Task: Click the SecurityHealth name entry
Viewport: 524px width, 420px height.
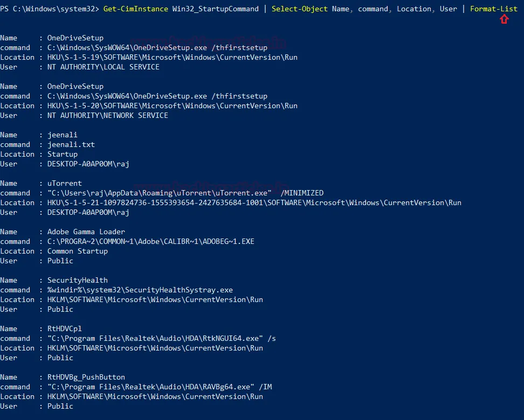Action: click(x=77, y=280)
